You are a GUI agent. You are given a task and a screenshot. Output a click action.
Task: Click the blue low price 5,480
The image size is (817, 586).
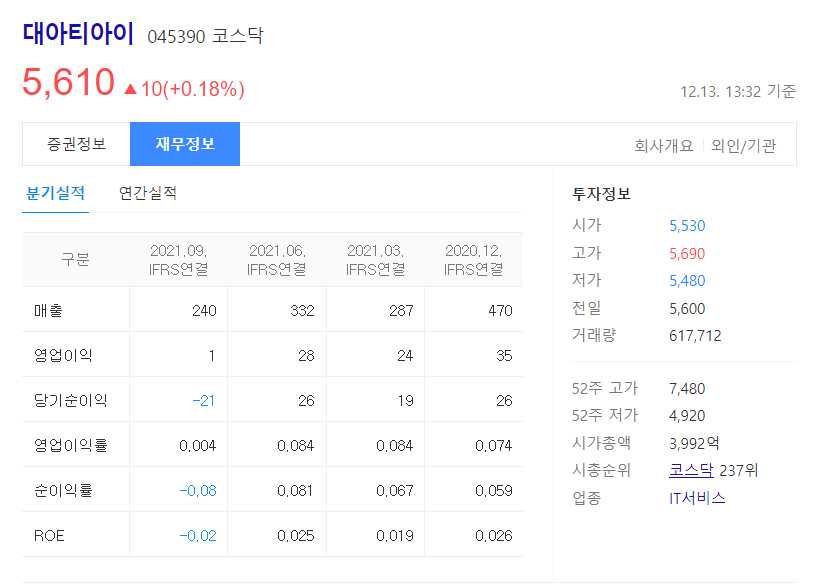(687, 281)
